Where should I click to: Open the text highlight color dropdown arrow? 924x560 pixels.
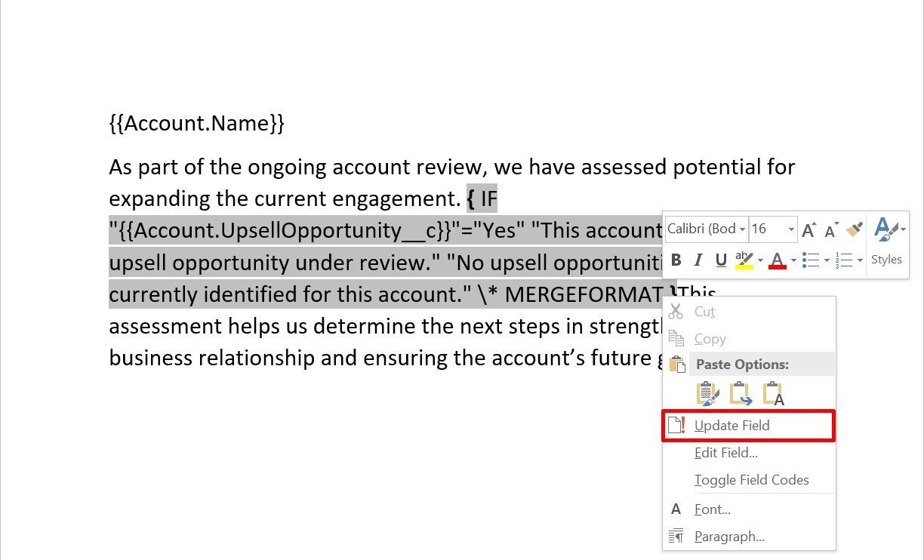coord(759,261)
